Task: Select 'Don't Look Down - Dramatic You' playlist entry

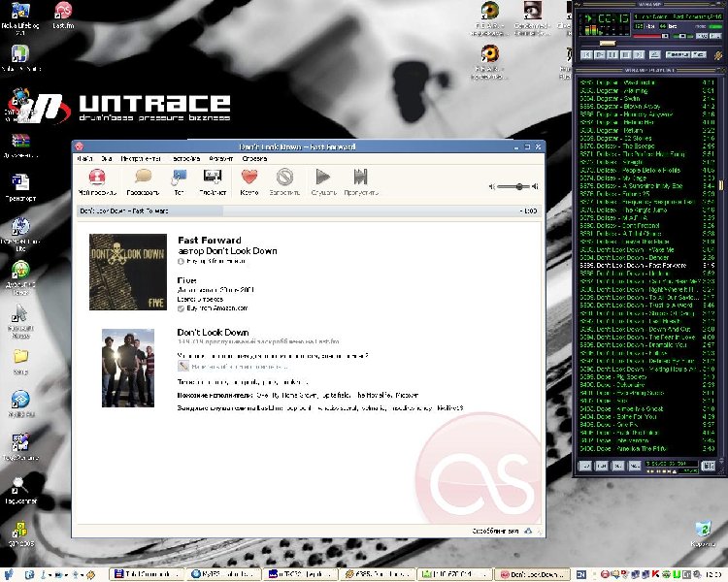Action: (647, 345)
